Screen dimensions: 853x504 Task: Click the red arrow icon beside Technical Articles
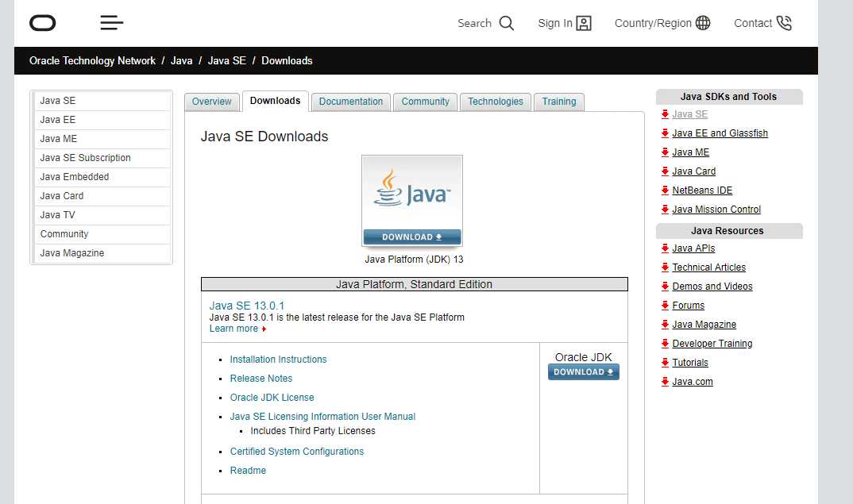point(665,267)
